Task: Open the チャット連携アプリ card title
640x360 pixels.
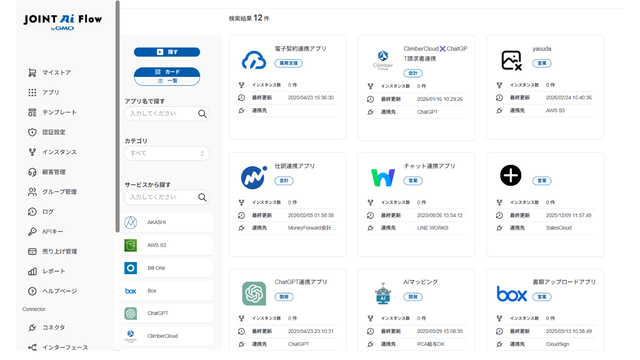Action: pos(429,166)
